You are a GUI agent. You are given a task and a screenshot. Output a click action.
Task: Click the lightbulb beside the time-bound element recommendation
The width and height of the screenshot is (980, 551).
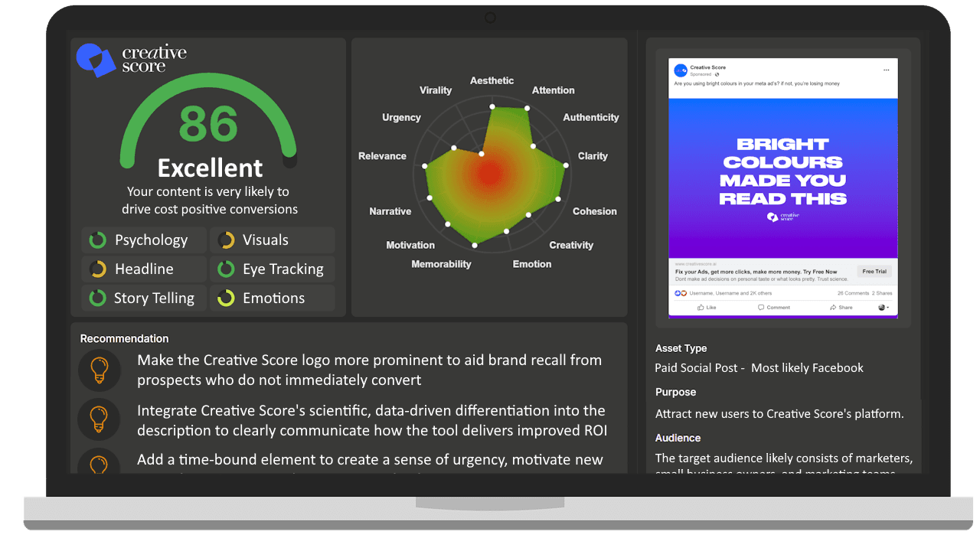pos(99,461)
